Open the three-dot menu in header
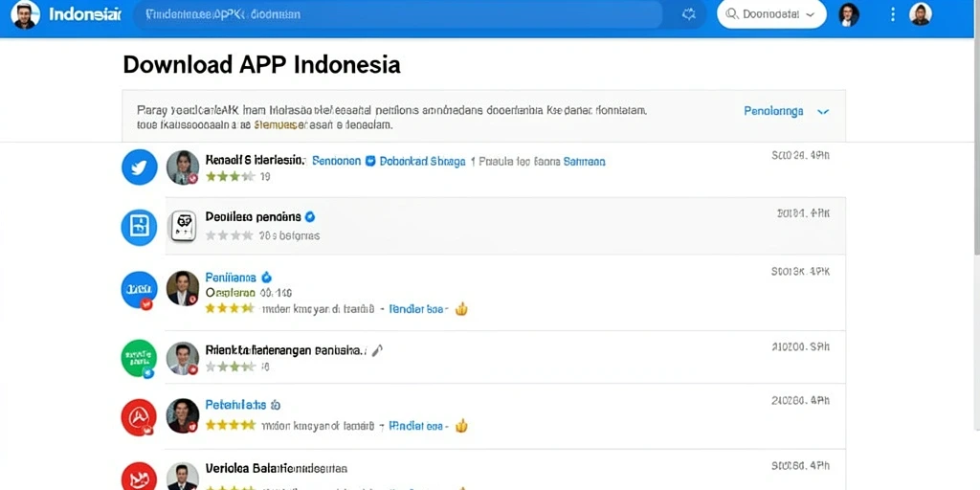The width and height of the screenshot is (980, 490). [893, 14]
